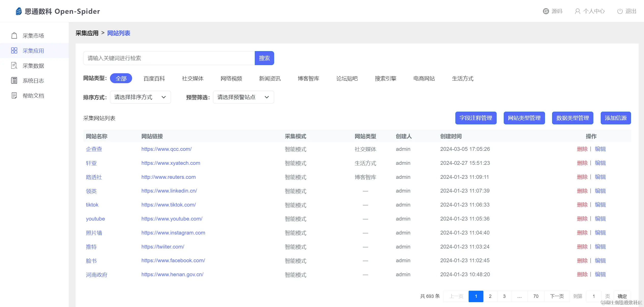Click the 源码 Gitee icon in header
This screenshot has width=644, height=307.
(x=546, y=11)
